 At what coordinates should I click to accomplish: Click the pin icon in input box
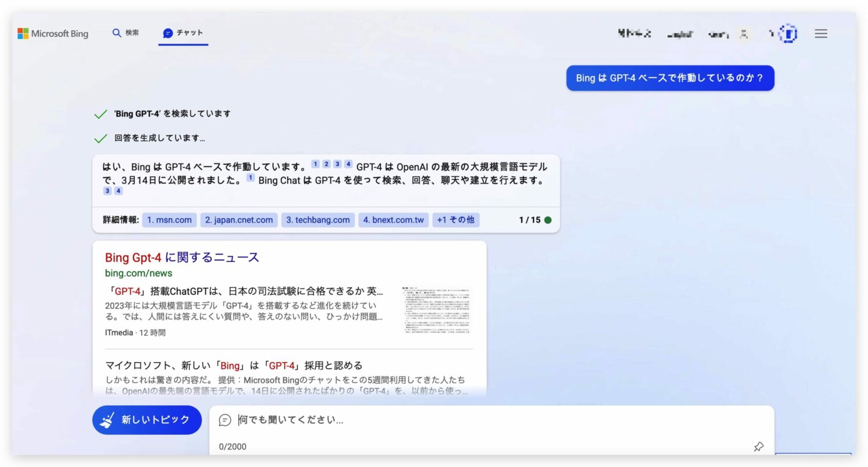[758, 447]
